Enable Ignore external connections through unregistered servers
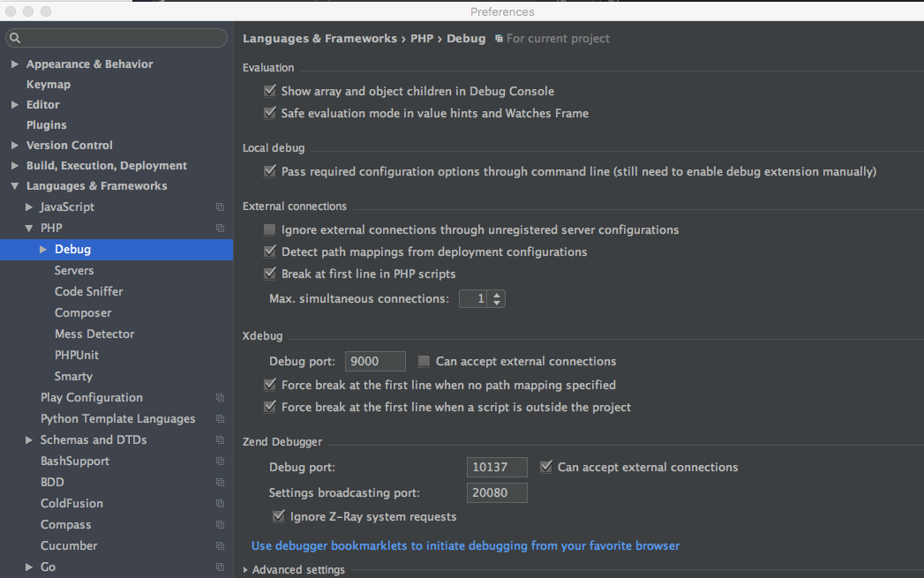The width and height of the screenshot is (924, 578). [270, 229]
